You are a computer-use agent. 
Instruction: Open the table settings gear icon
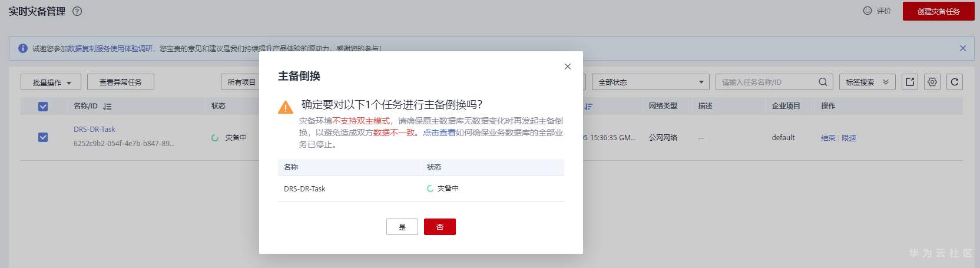point(932,82)
